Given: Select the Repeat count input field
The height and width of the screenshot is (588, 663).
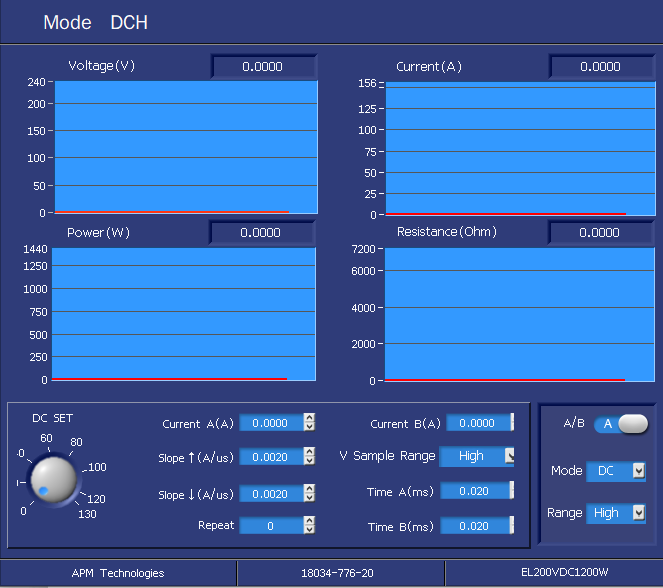Looking at the screenshot, I should pos(270,525).
